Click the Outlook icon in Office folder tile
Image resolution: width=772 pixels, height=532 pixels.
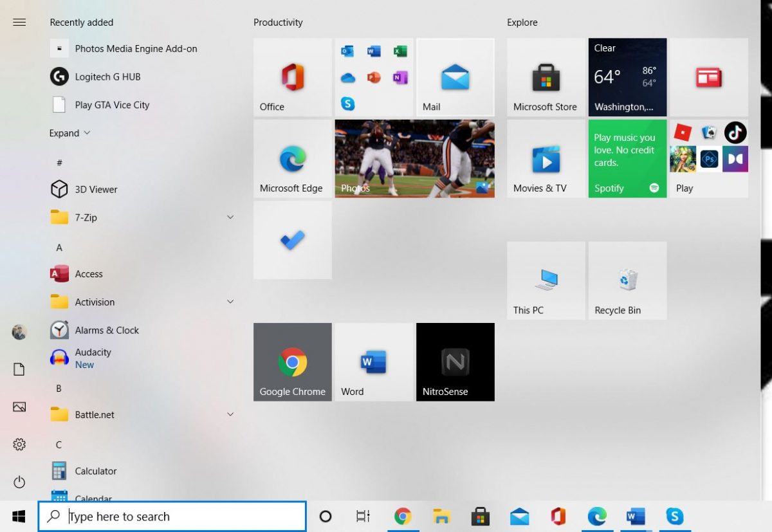pyautogui.click(x=348, y=51)
